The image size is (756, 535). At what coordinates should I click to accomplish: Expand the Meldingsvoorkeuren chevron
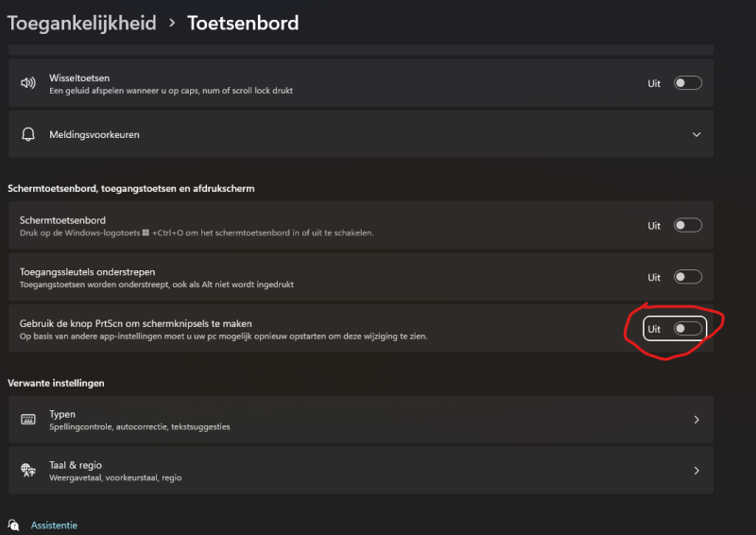[x=696, y=135]
